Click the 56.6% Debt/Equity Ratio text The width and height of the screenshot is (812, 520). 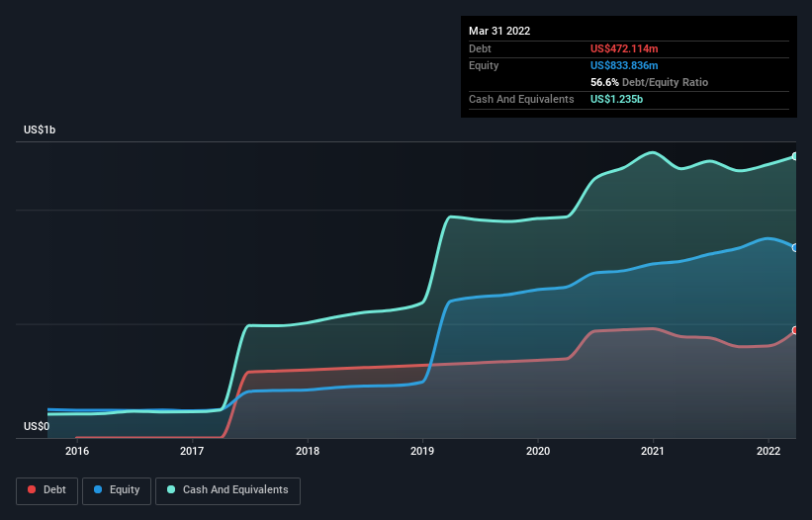pyautogui.click(x=649, y=82)
